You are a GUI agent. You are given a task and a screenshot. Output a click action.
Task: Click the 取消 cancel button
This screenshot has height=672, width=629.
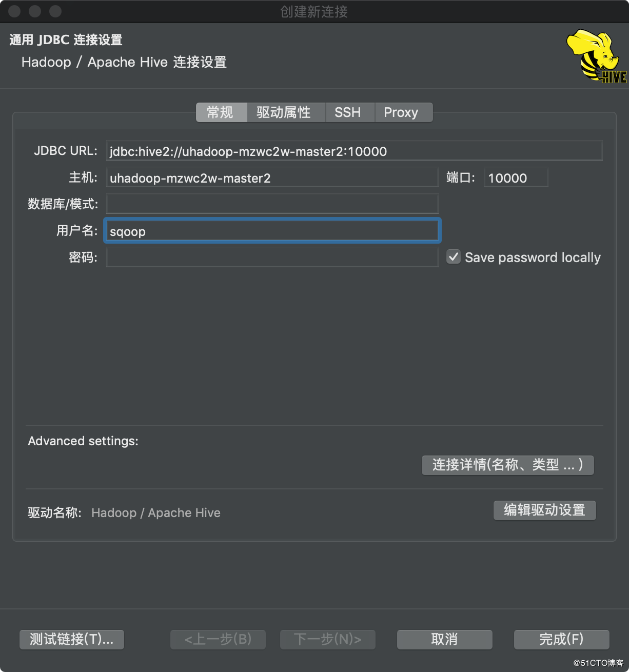click(444, 639)
